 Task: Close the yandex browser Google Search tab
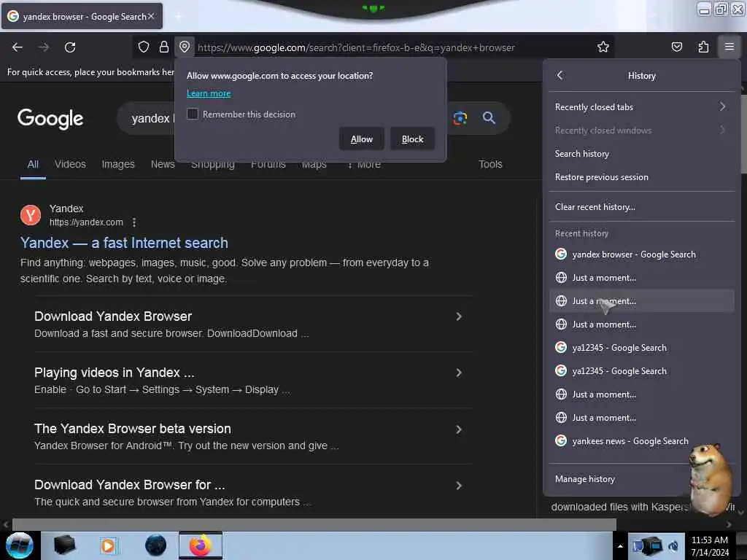(151, 16)
